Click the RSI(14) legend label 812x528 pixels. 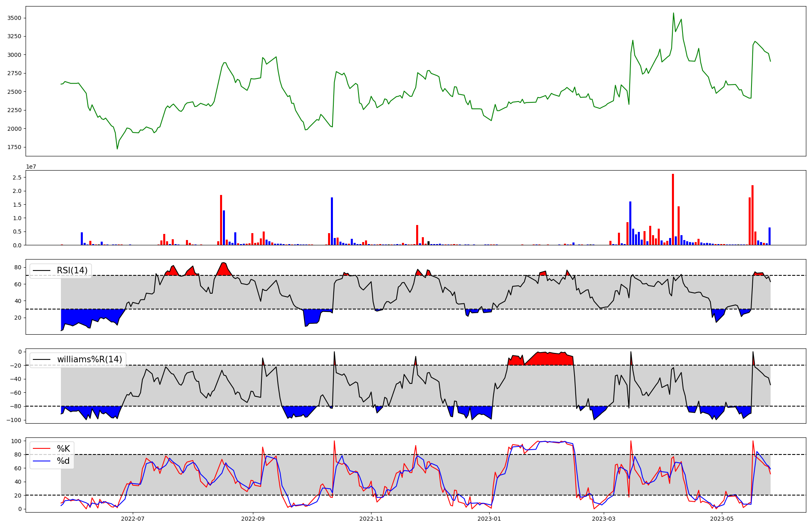coord(72,270)
